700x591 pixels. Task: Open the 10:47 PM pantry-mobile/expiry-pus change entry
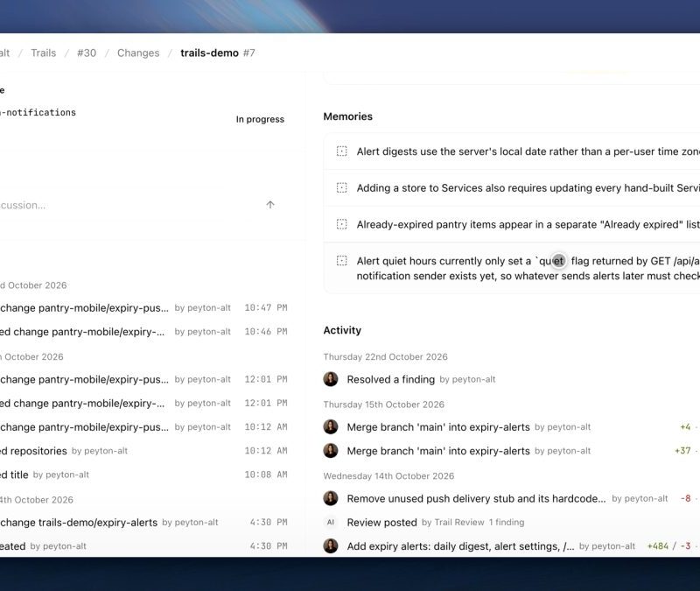point(84,308)
